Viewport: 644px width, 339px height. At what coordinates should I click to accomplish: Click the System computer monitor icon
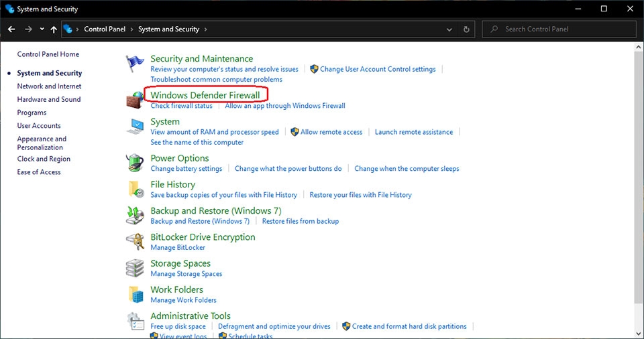tap(135, 127)
